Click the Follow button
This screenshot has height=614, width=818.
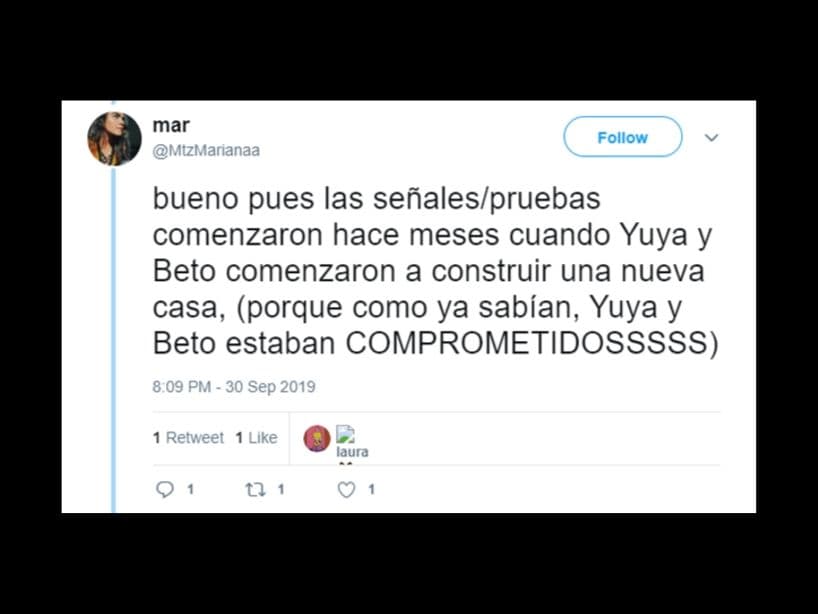[x=622, y=137]
